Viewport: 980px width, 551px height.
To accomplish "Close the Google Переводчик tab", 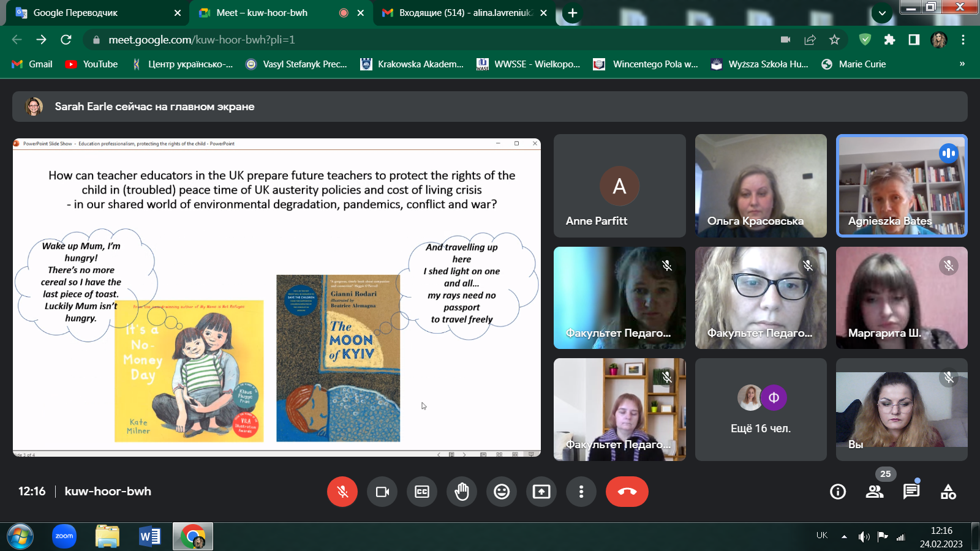I will (x=178, y=13).
